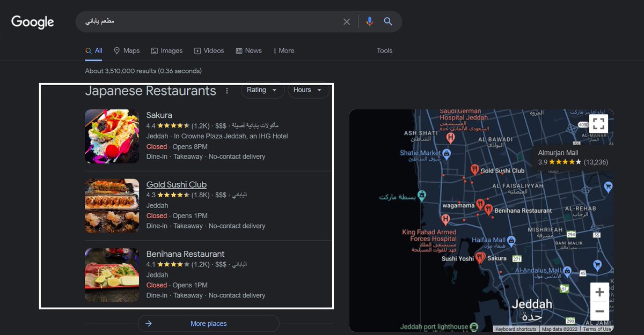
Task: Click the Al-Andalus Mall pin on map
Action: tap(566, 271)
